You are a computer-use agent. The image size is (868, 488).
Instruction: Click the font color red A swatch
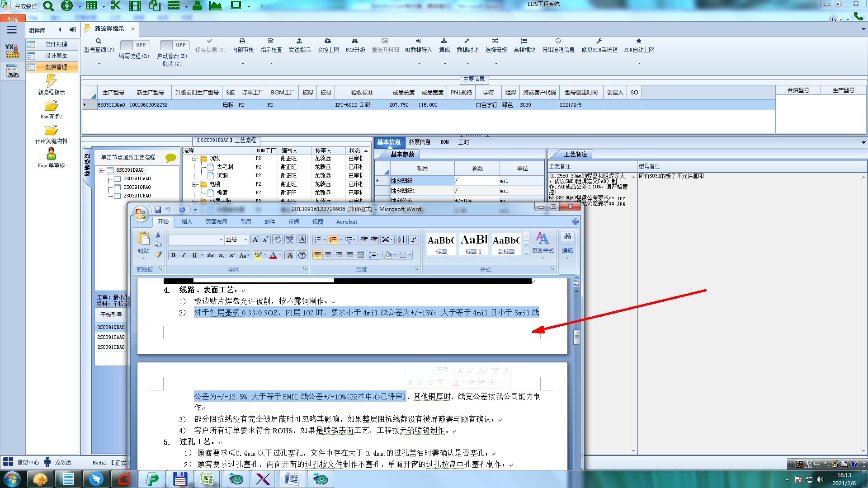pyautogui.click(x=273, y=255)
